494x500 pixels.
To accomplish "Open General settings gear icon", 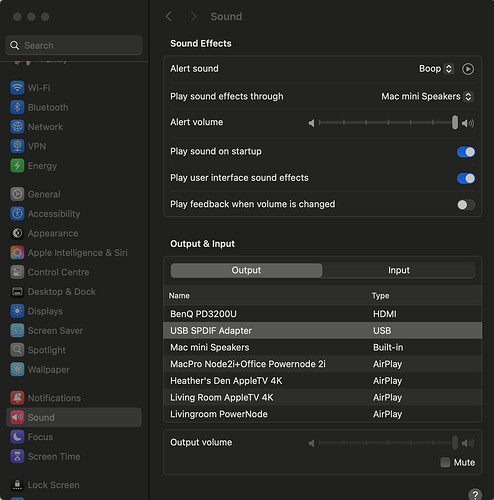I will [x=17, y=194].
